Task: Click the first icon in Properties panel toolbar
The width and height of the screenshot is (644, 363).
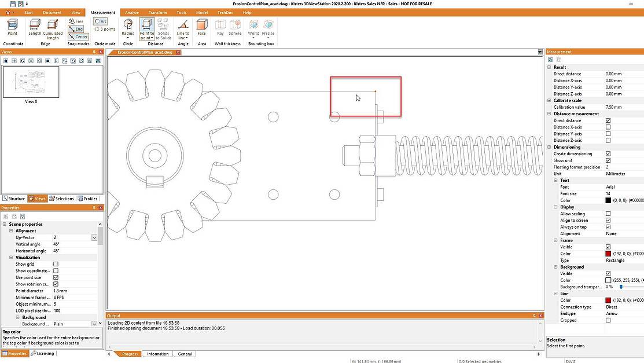Action: click(6, 217)
